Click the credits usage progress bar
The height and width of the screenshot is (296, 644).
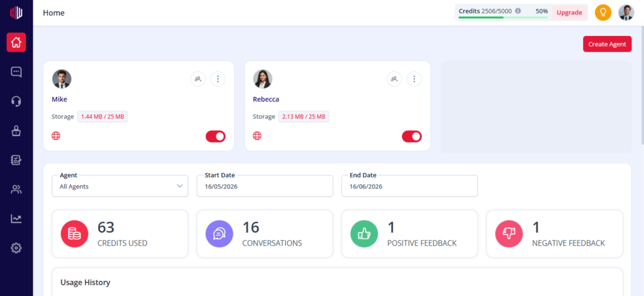[503, 17]
